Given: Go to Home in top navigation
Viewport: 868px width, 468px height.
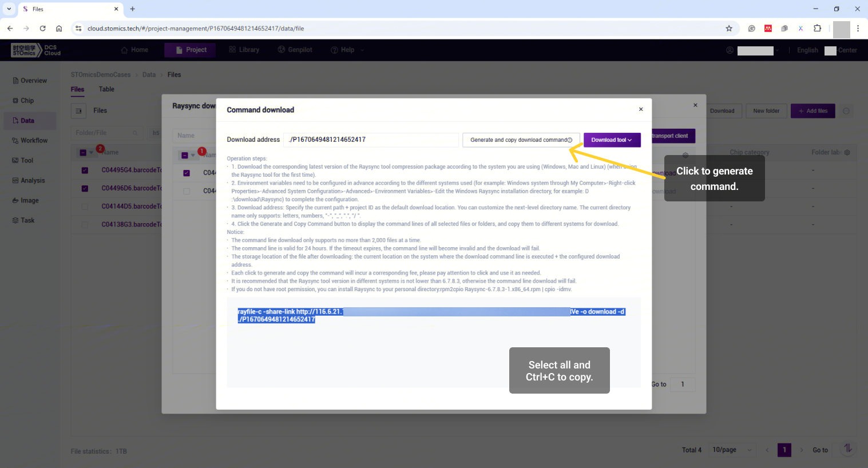Looking at the screenshot, I should coord(134,50).
